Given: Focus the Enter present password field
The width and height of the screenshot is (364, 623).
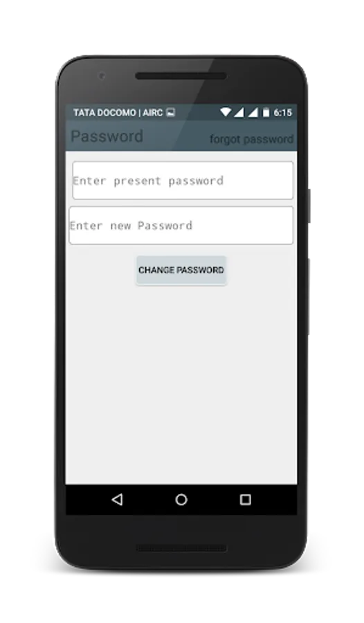Looking at the screenshot, I should pyautogui.click(x=183, y=181).
